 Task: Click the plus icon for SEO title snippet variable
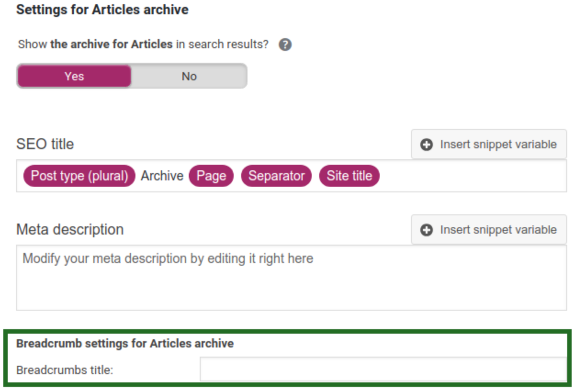tap(426, 144)
